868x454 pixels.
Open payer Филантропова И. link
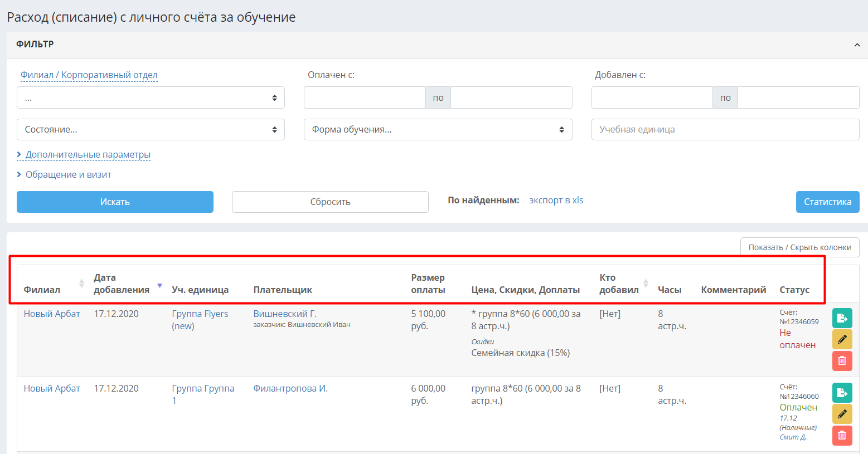click(x=290, y=388)
